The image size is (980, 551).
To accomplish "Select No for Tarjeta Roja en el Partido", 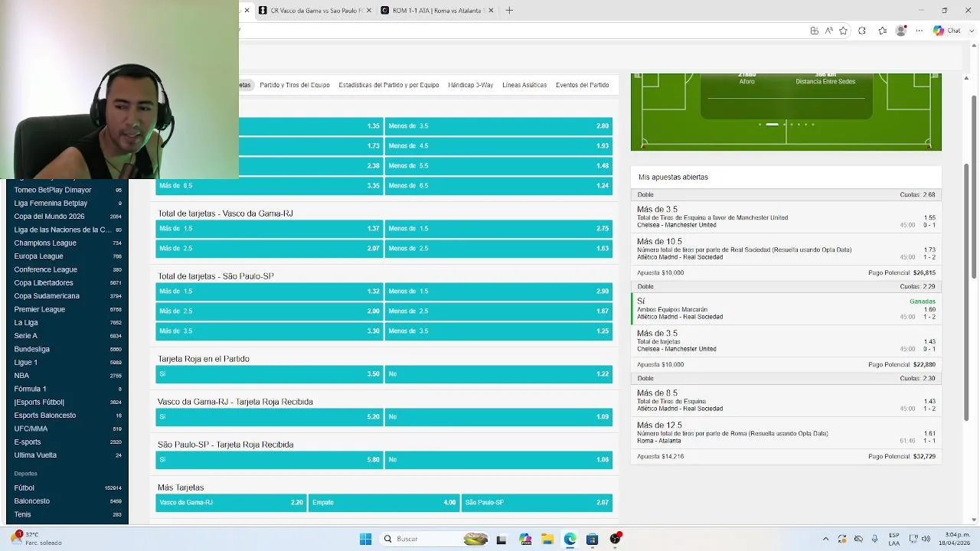I will (x=498, y=373).
